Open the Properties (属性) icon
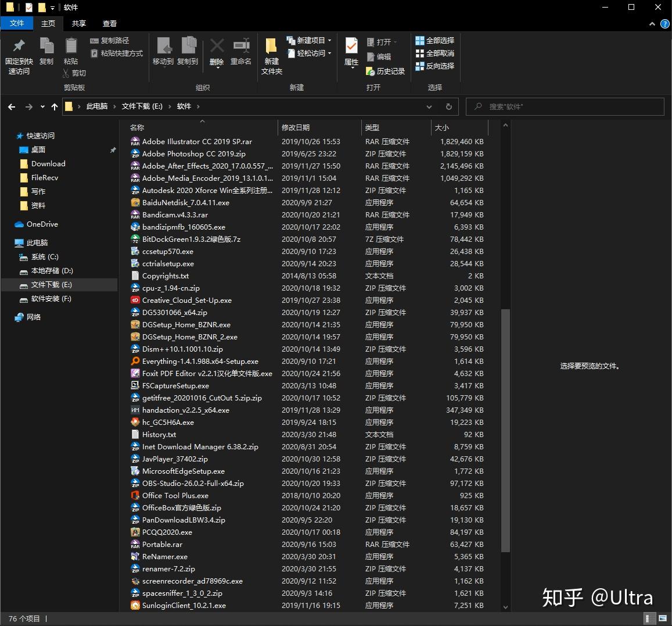 pos(351,45)
